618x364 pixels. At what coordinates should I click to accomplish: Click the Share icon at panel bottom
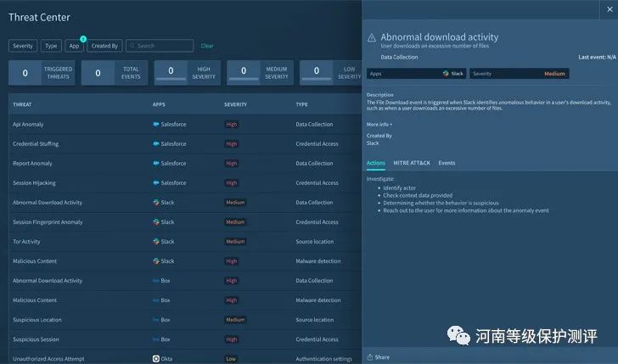pos(369,357)
